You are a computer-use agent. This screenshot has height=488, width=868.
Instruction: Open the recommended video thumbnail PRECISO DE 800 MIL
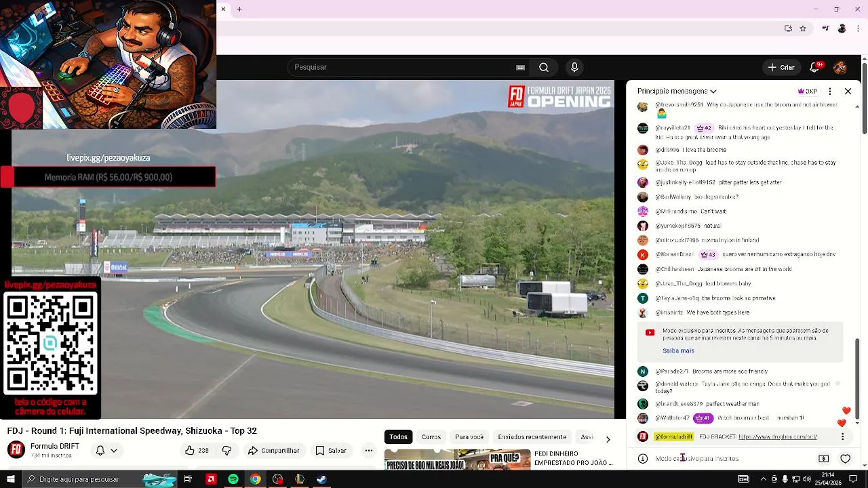pos(458,460)
